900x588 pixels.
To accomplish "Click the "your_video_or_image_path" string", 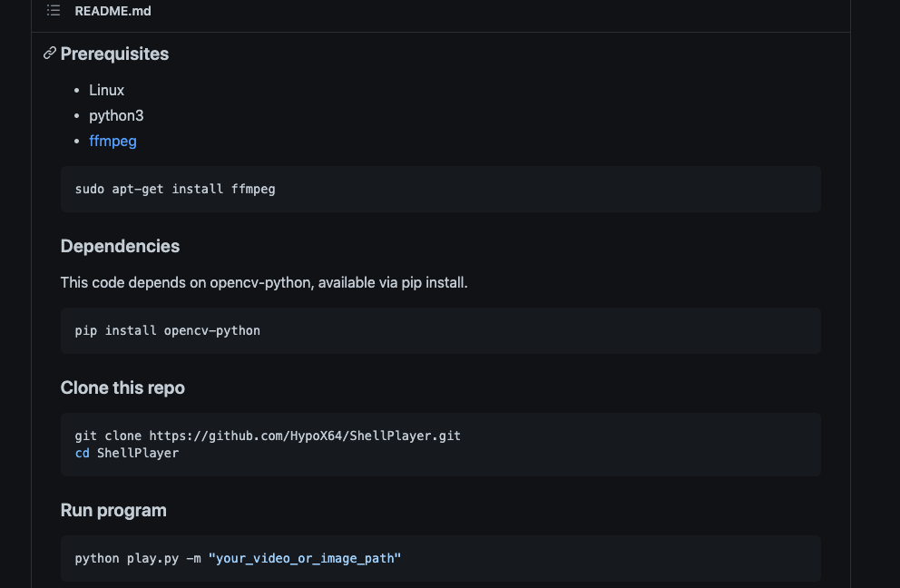I will pyautogui.click(x=304, y=558).
